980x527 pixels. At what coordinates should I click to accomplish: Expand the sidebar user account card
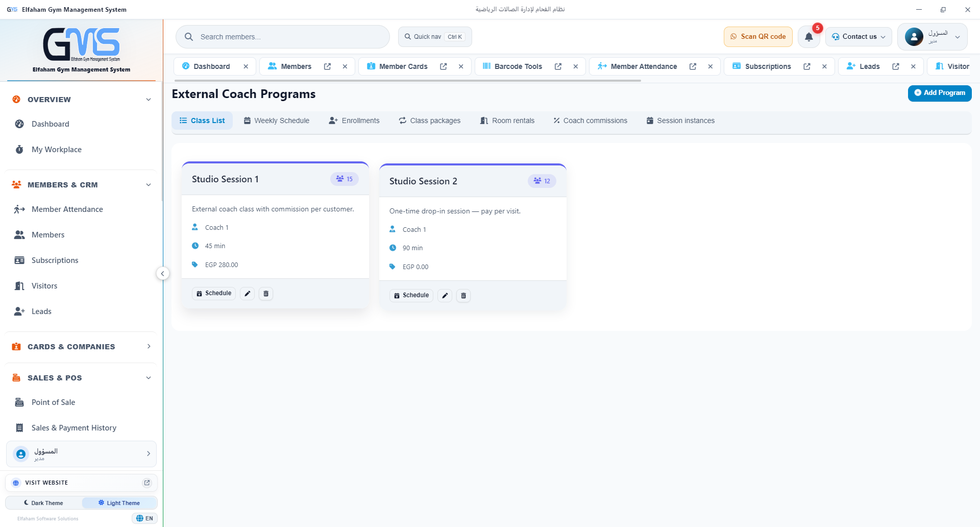click(x=81, y=454)
